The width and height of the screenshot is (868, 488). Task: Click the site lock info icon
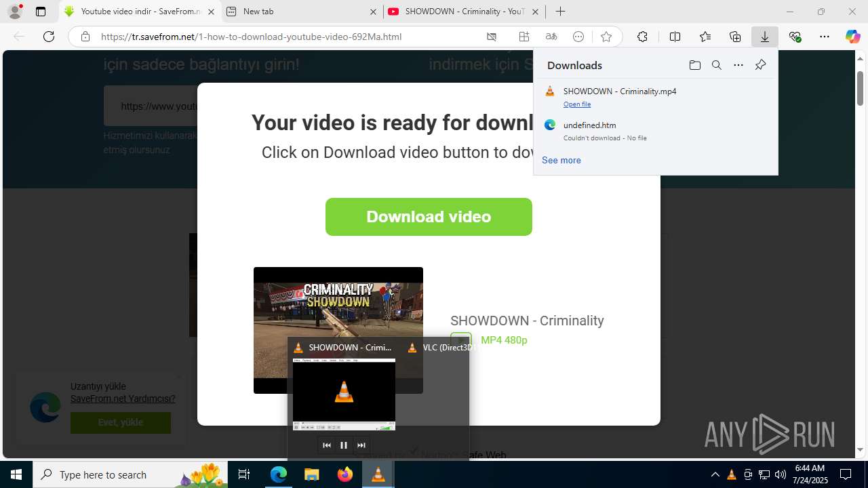click(x=85, y=37)
